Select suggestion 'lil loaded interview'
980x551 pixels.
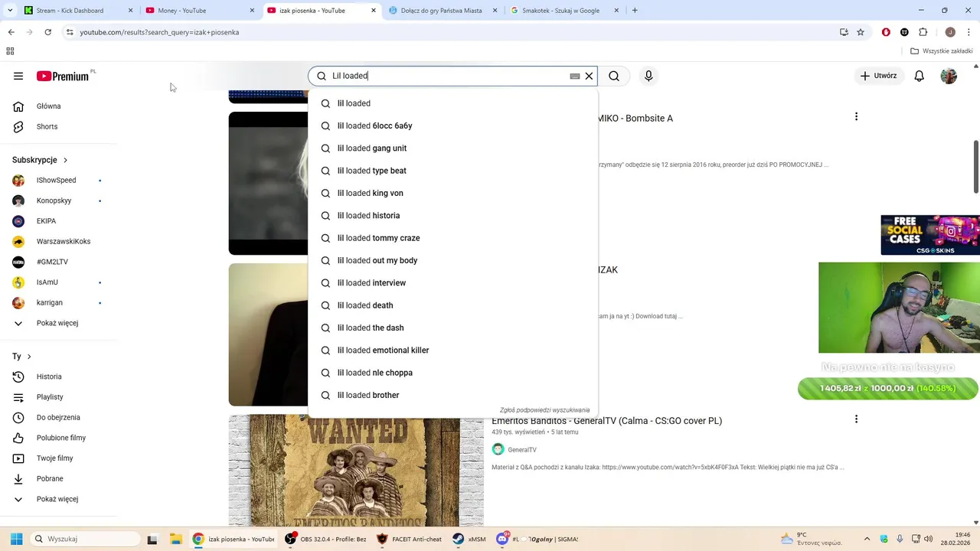click(x=452, y=283)
